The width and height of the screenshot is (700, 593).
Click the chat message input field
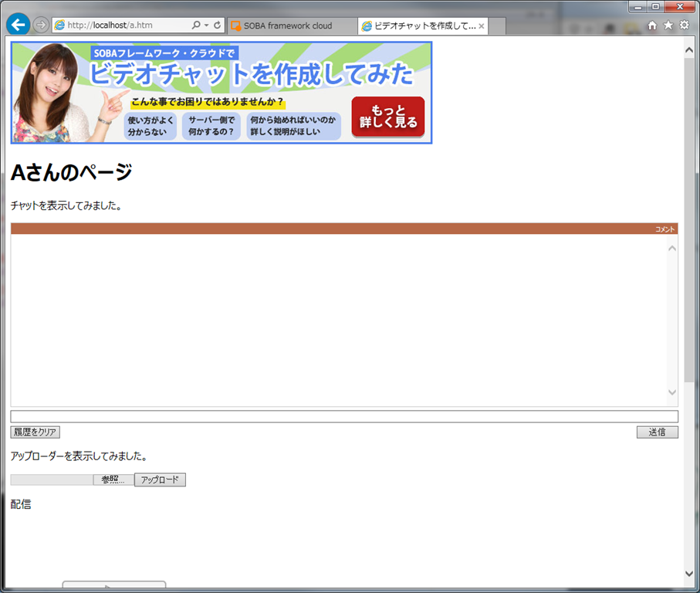tap(344, 417)
